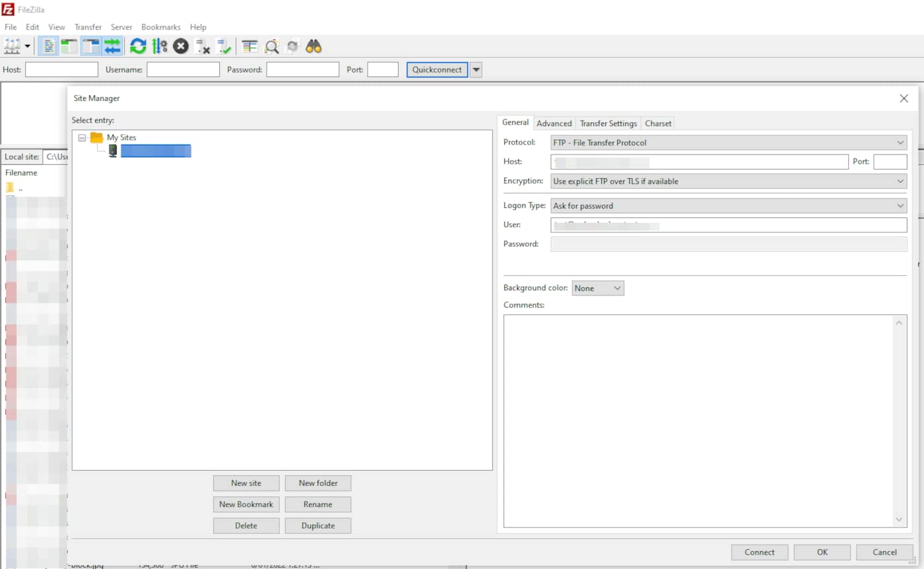Click the New folder button
This screenshot has width=924, height=569.
[318, 483]
